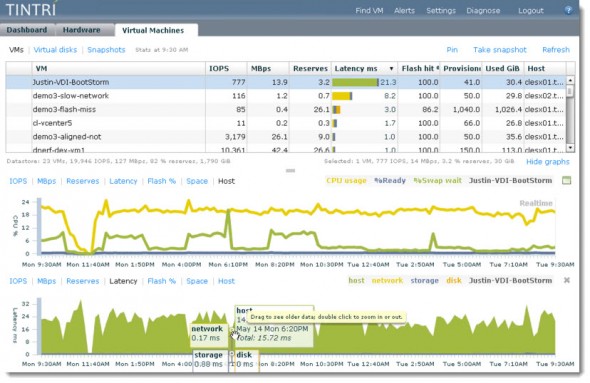
Task: Switch lower graph to Reserves
Action: coord(82,281)
